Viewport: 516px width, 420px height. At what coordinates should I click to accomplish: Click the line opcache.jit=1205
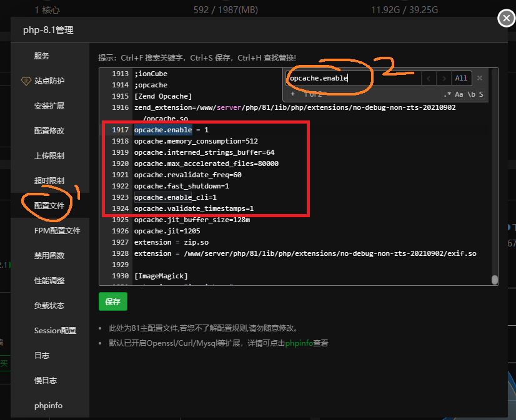[167, 231]
